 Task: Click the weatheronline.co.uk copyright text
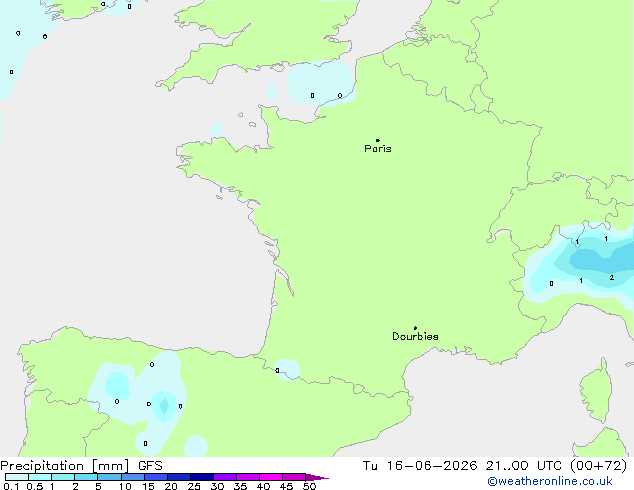click(550, 482)
